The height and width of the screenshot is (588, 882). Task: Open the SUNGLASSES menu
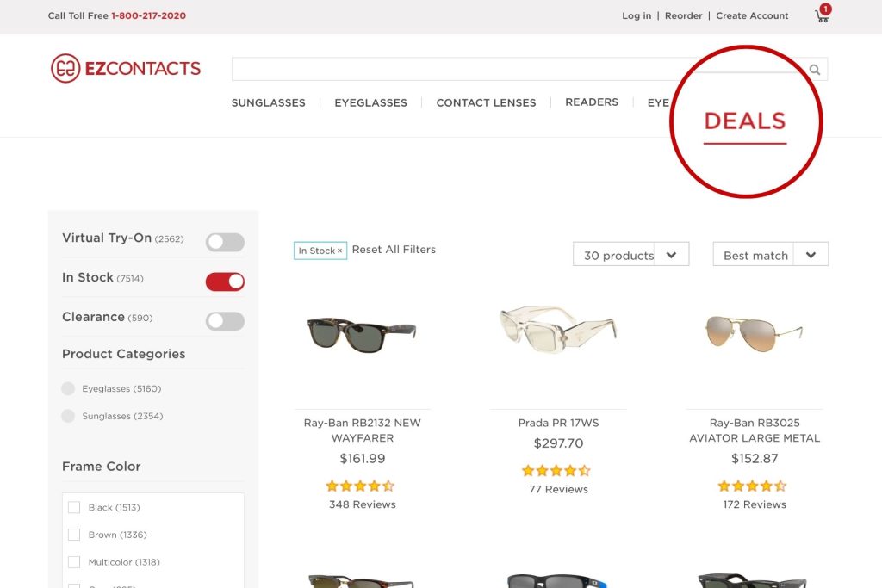click(x=268, y=102)
